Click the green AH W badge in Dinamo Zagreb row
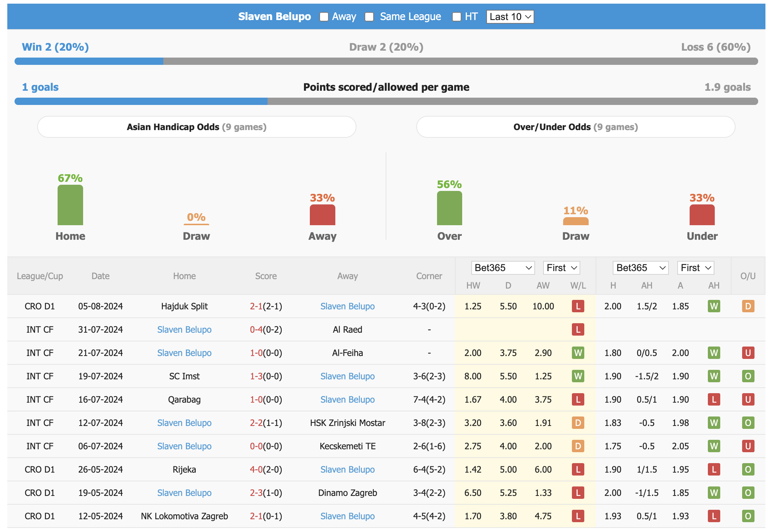 (714, 493)
